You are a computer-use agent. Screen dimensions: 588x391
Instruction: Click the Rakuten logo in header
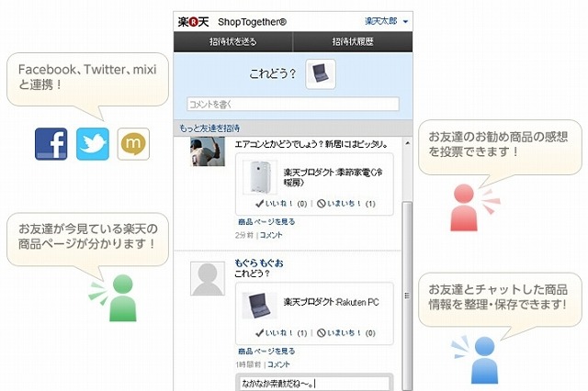point(194,22)
